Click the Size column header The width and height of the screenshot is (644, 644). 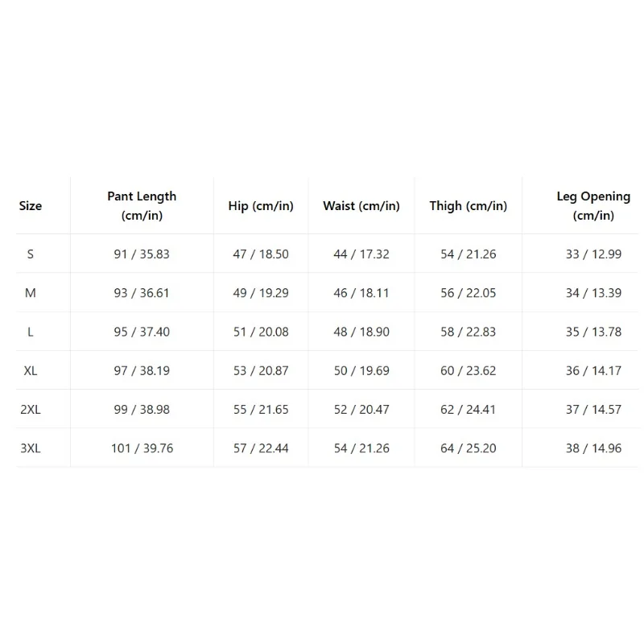tap(31, 206)
